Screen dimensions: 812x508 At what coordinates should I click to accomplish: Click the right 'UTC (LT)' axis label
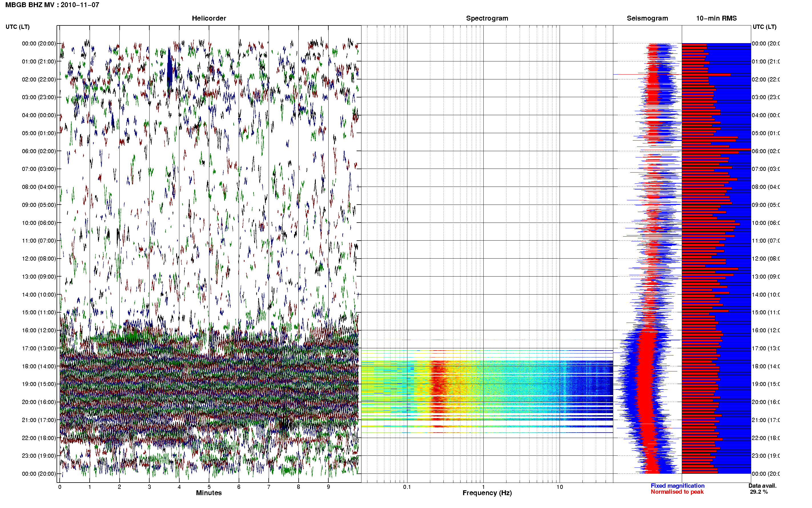click(x=764, y=27)
